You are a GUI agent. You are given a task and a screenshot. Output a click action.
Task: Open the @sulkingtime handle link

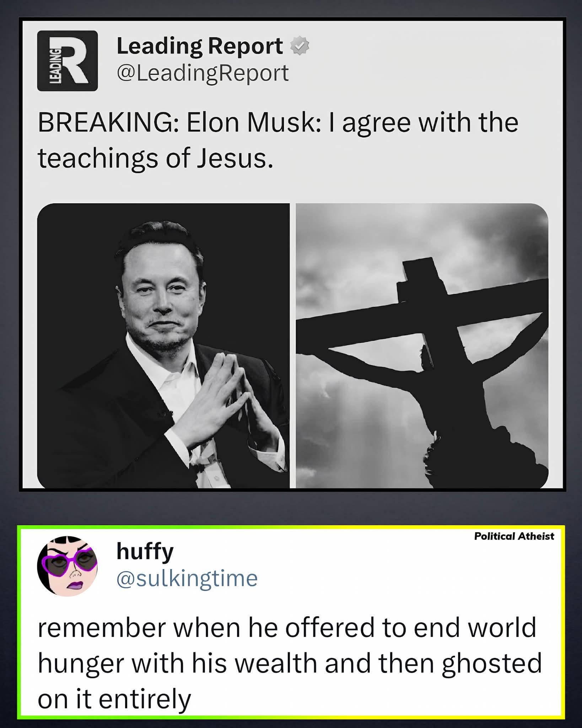point(187,578)
